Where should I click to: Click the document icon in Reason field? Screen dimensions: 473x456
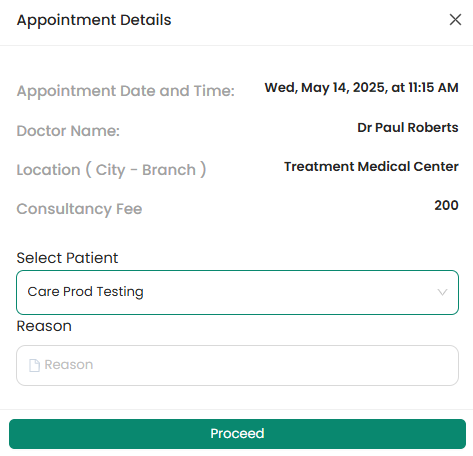tap(34, 365)
